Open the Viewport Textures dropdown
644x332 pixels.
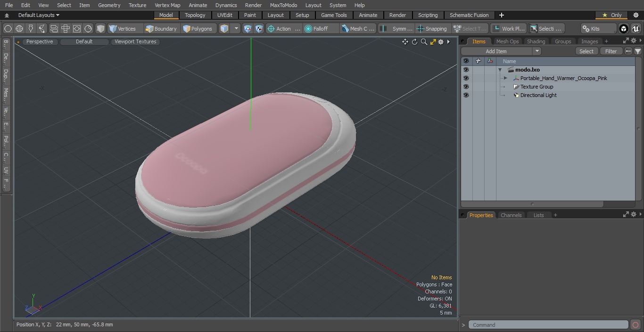(135, 42)
